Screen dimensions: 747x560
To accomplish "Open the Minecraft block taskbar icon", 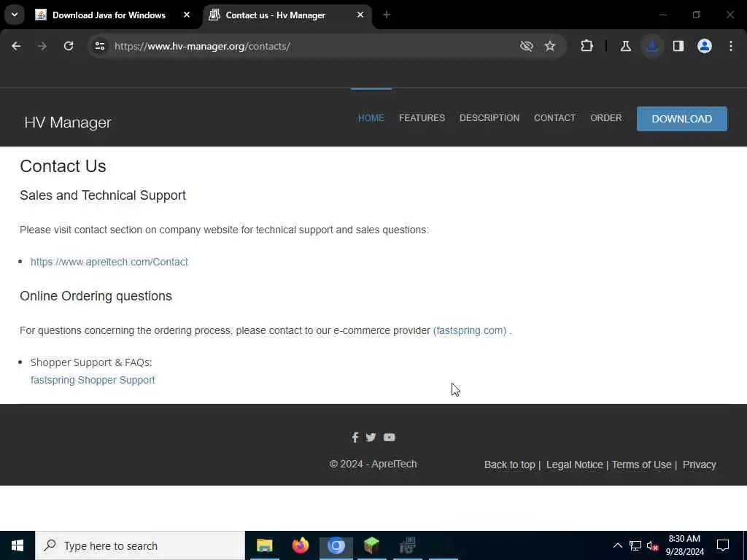I will tap(371, 545).
